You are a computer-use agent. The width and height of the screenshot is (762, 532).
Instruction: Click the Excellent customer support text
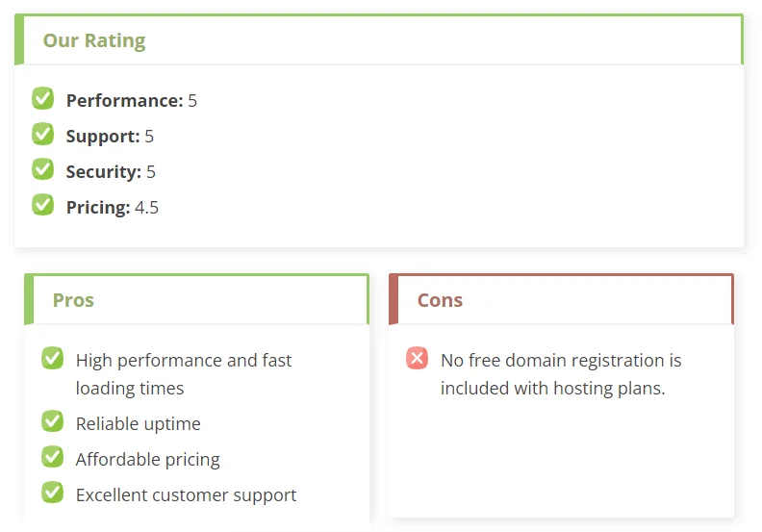[186, 495]
